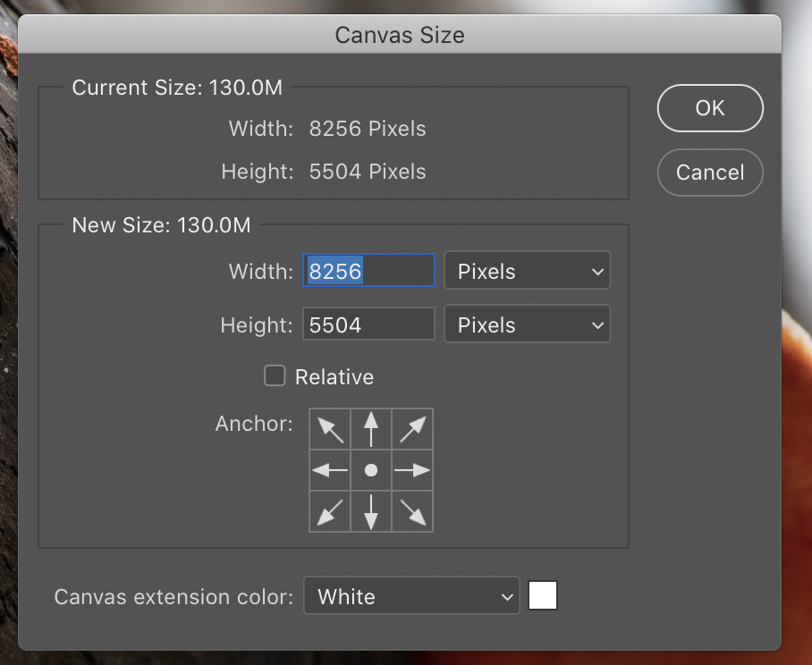Set anchor to middle-right arrow
Viewport: 812px width, 665px height.
412,470
